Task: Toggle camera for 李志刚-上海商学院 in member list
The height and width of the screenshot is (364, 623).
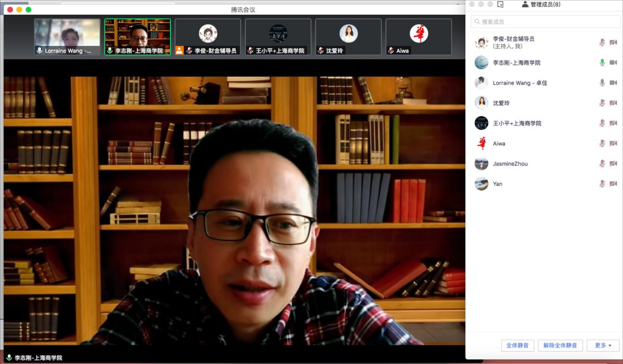Action: tap(613, 63)
